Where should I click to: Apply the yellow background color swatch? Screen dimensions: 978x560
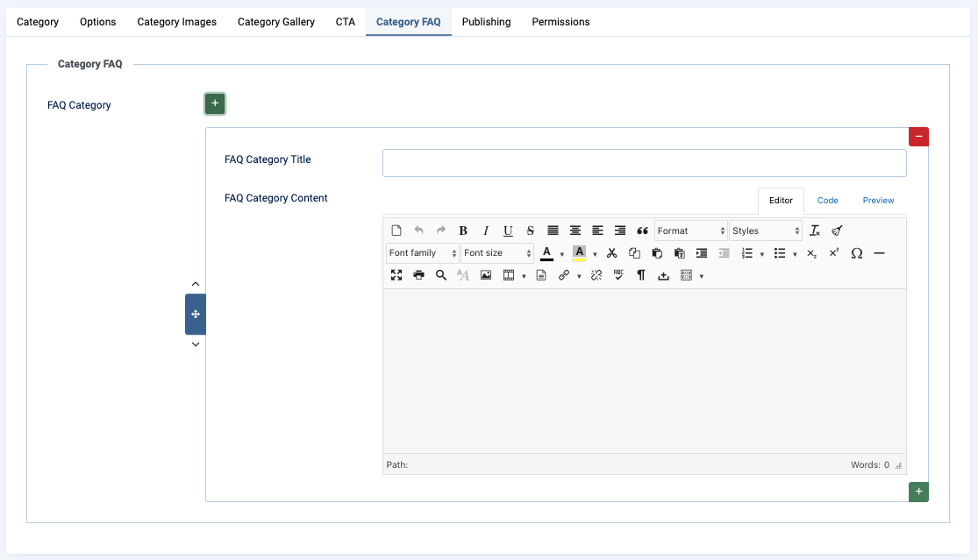click(x=579, y=253)
